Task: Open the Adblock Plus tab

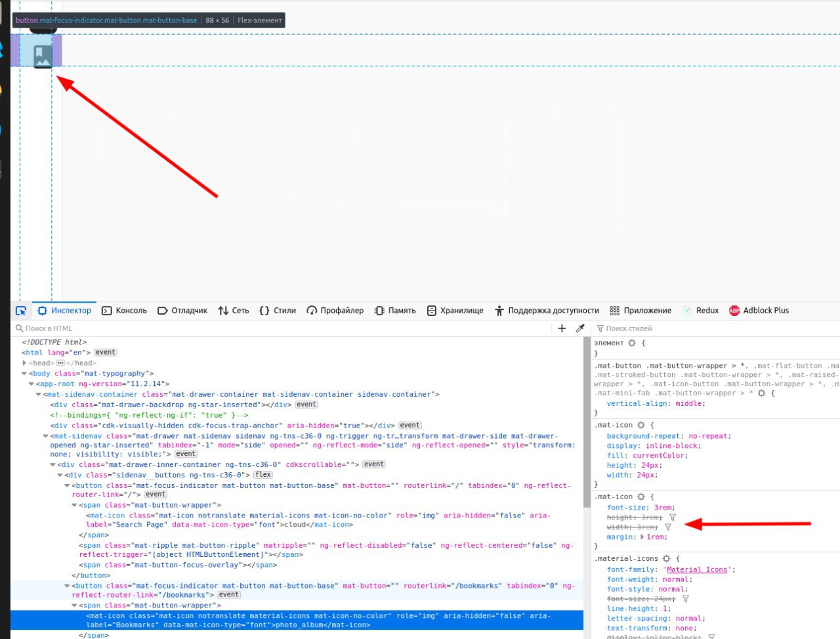Action: (759, 311)
